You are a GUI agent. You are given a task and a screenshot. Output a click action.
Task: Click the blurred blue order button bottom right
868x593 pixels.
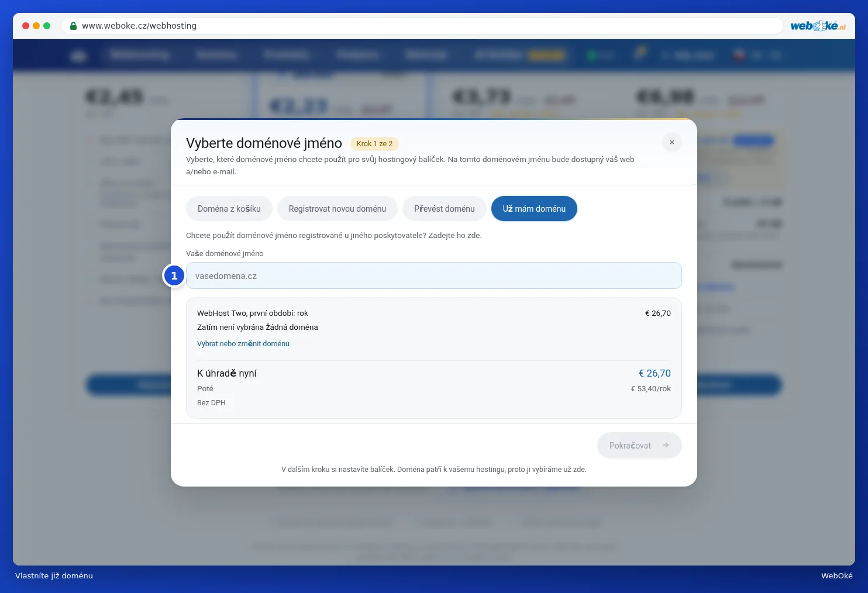tap(739, 385)
